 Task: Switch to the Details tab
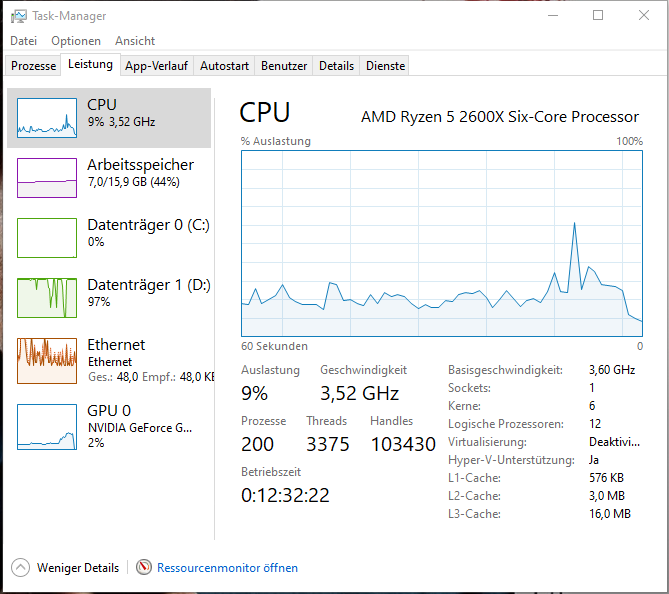pyautogui.click(x=337, y=66)
